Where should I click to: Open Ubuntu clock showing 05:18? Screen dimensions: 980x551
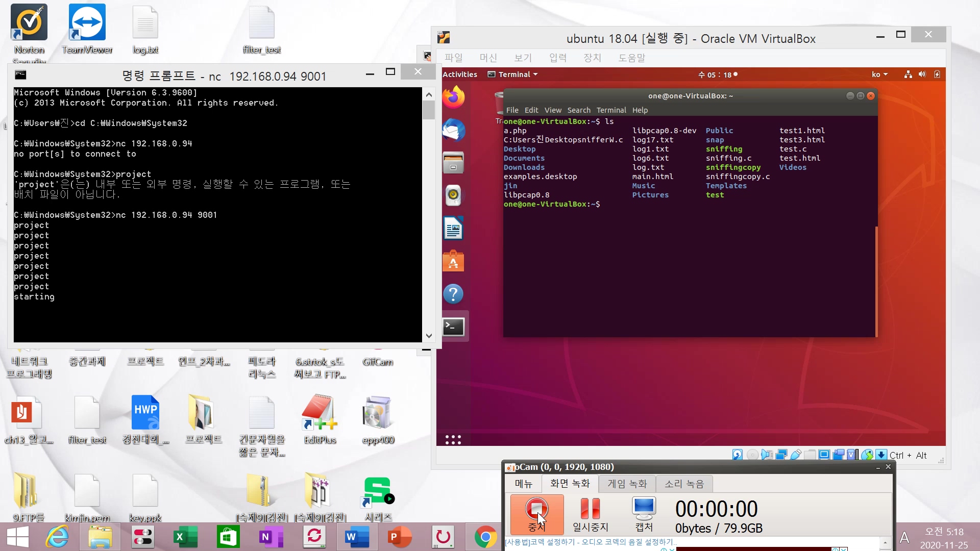tap(718, 74)
